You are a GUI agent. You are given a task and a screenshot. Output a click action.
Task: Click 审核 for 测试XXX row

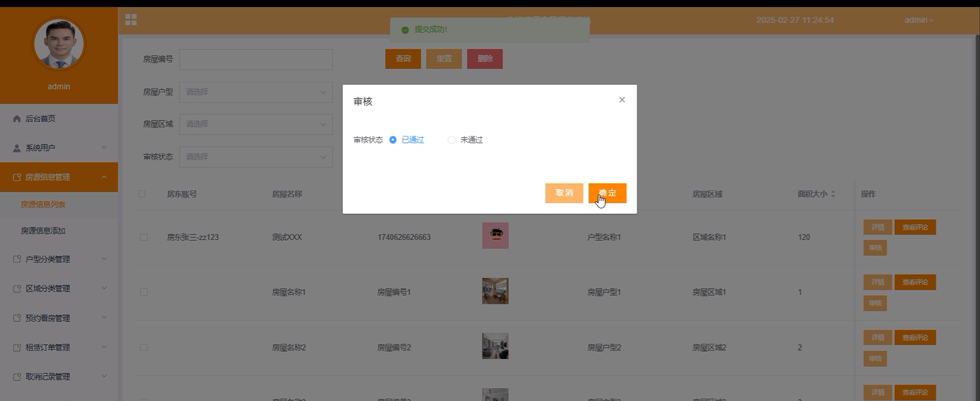pyautogui.click(x=875, y=248)
